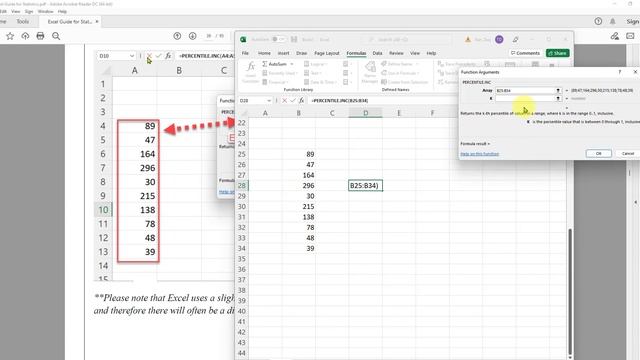
Task: Open the Recently Used functions dropdown
Action: (279, 73)
